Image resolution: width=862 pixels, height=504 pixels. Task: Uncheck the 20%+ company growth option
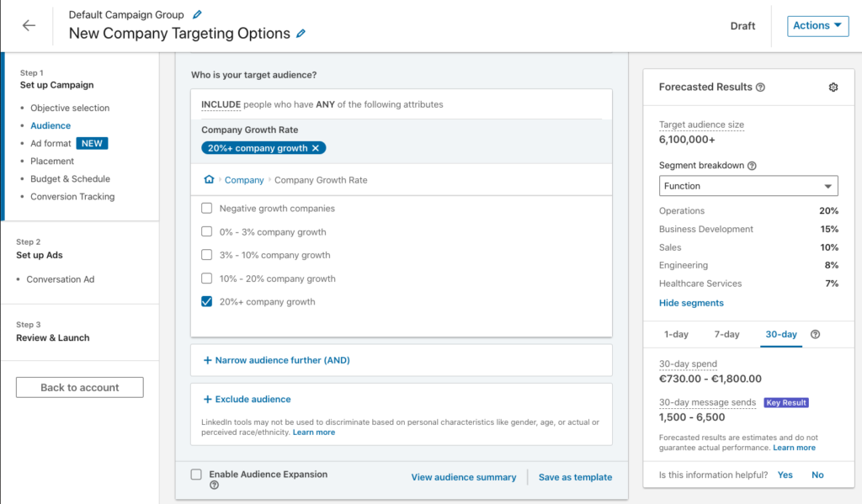pos(205,301)
